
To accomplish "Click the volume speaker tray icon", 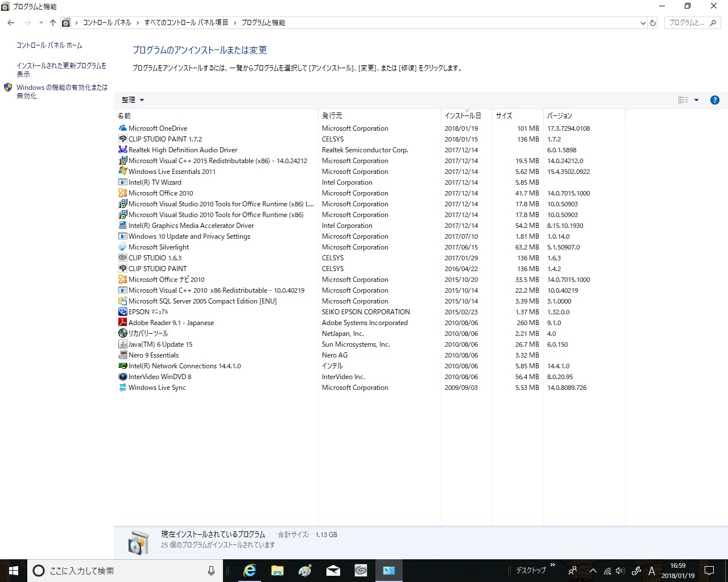I will (620, 571).
